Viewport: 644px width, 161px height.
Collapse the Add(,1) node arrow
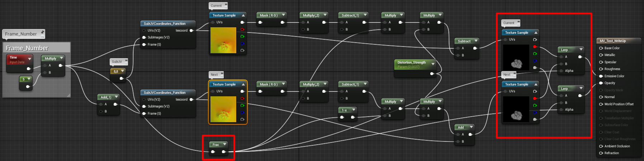(116, 97)
